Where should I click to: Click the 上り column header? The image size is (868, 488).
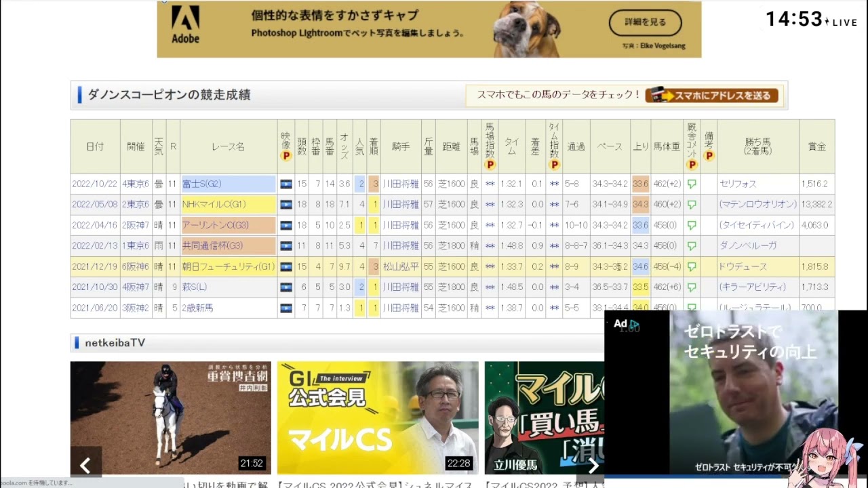click(x=640, y=146)
